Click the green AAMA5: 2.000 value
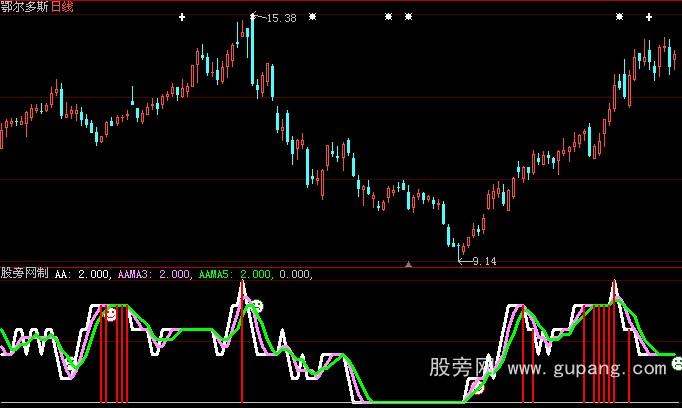Screen dimensions: 682x408 pos(235,274)
